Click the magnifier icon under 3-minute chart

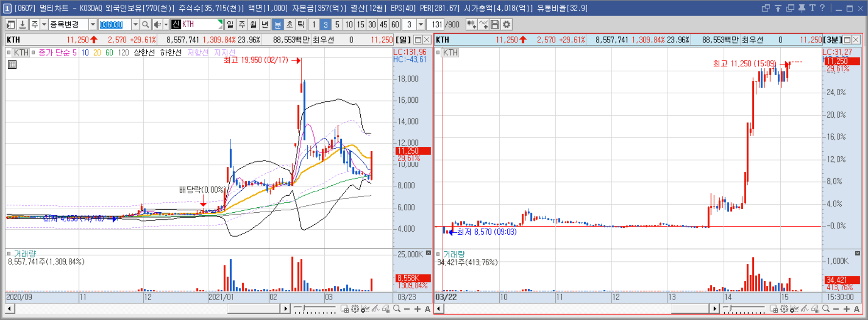click(x=826, y=309)
